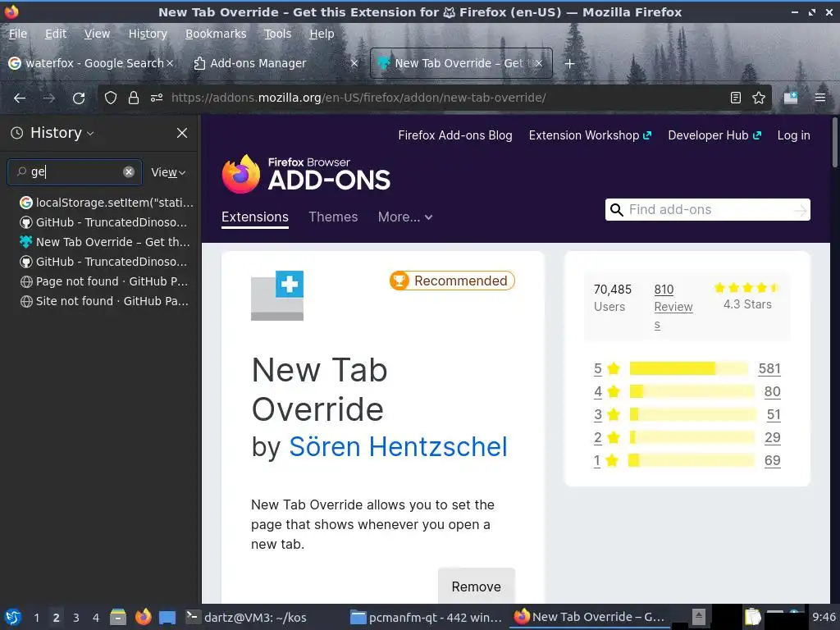
Task: Open the 51 three-star reviews count link
Action: pyautogui.click(x=774, y=414)
